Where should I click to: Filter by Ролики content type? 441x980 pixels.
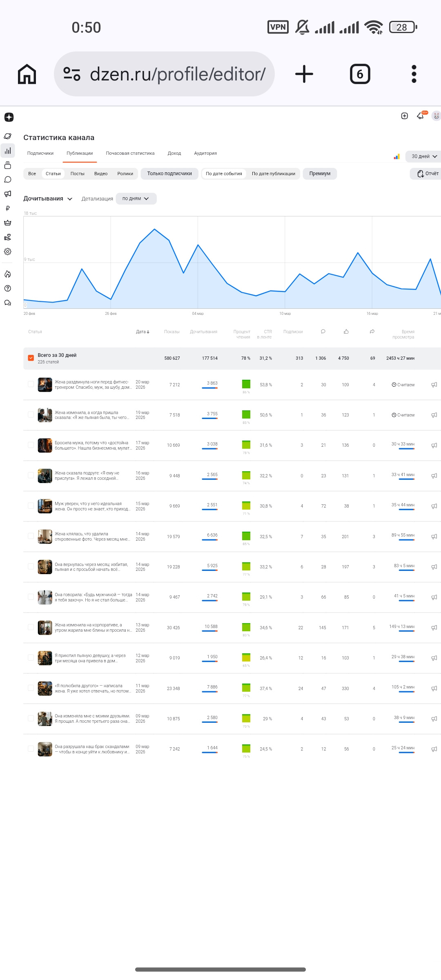(125, 174)
